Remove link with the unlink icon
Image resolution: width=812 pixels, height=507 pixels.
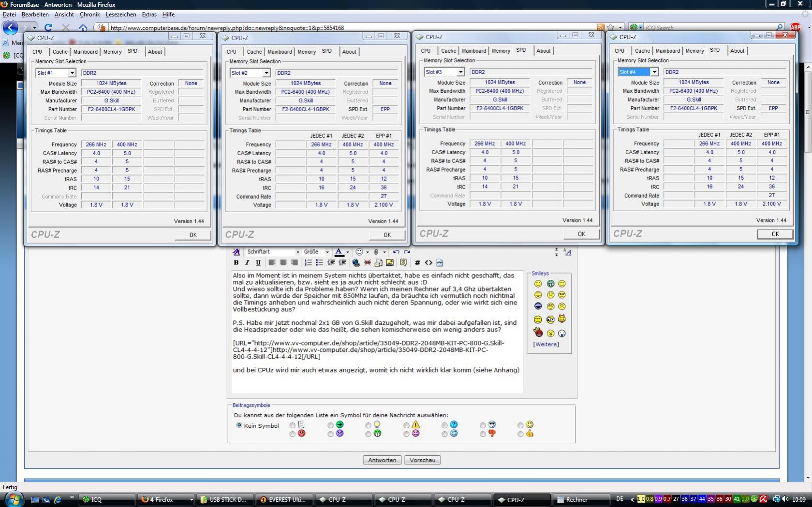(x=368, y=263)
